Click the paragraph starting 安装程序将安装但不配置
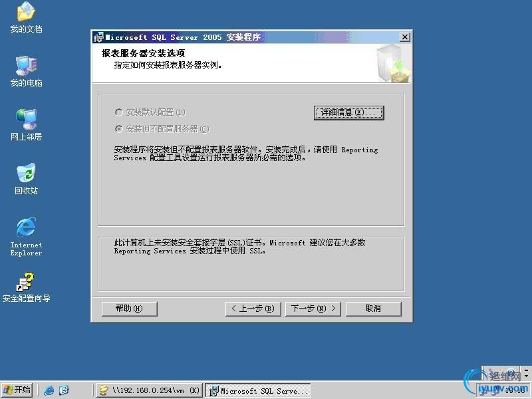Image resolution: width=532 pixels, height=399 pixels. (x=246, y=154)
